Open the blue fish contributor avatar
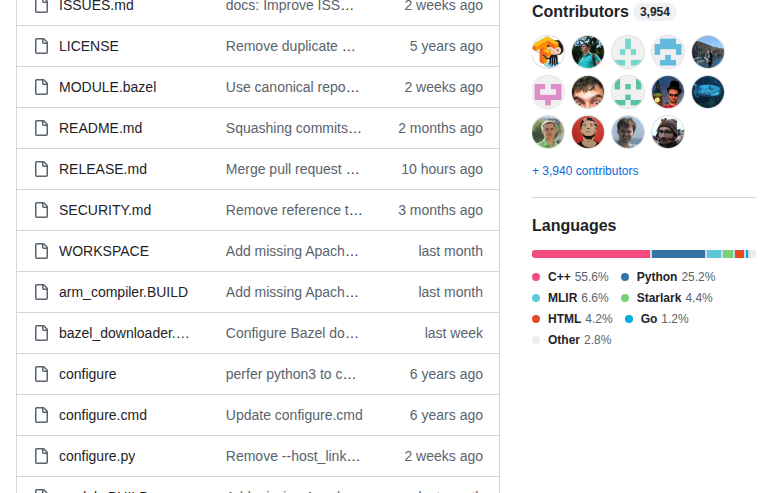Viewport: 780px width, 493px height. pos(708,92)
